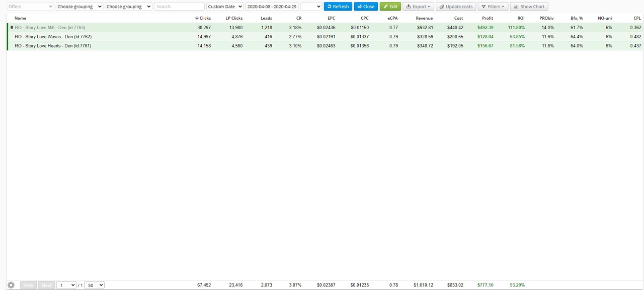Click the $128.04 profit value

[x=485, y=36]
